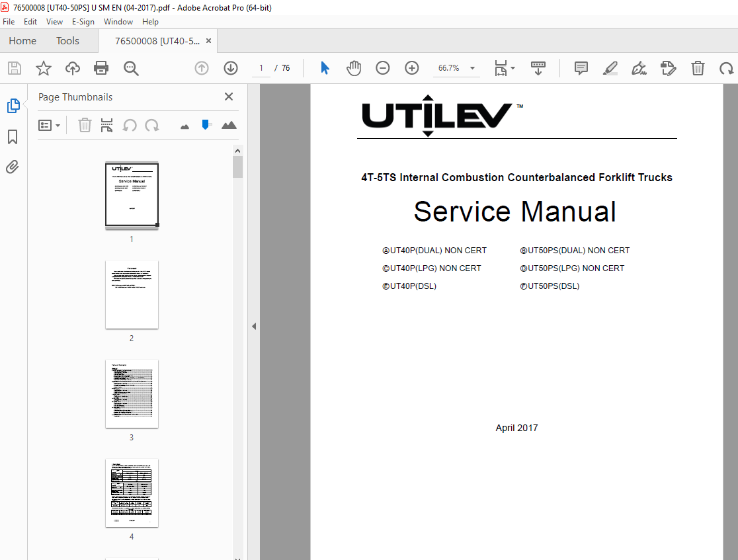Activate the Hand pan tool
Viewport: 738px width, 560px height.
point(354,68)
